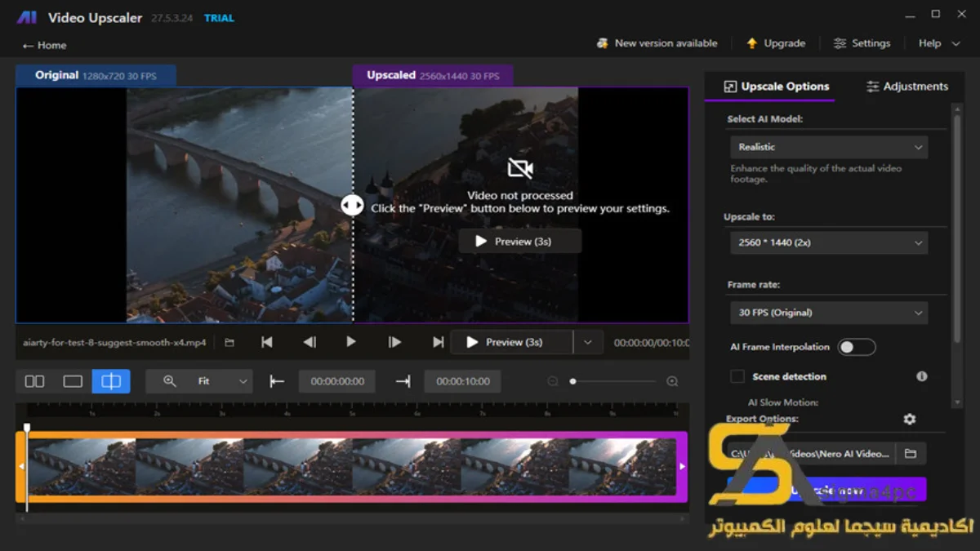Click the magnifier zoom icon

[169, 381]
